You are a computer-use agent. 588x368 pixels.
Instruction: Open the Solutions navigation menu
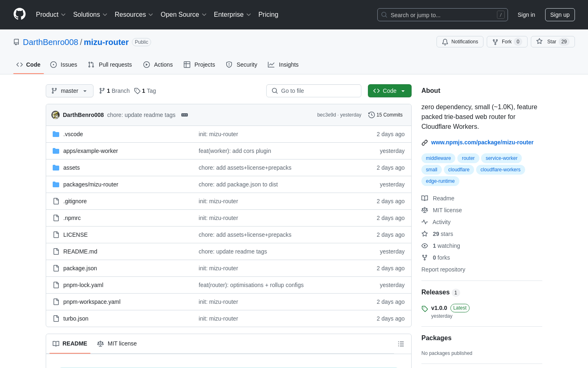click(90, 15)
